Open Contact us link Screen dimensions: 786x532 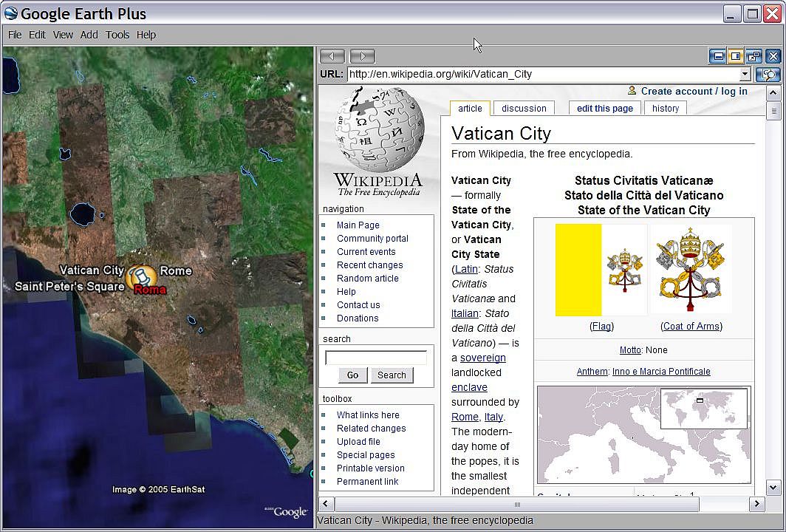coord(358,305)
